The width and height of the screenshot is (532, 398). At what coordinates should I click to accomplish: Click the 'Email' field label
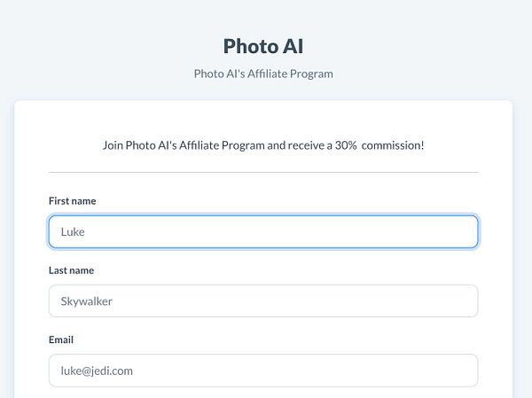tap(62, 339)
